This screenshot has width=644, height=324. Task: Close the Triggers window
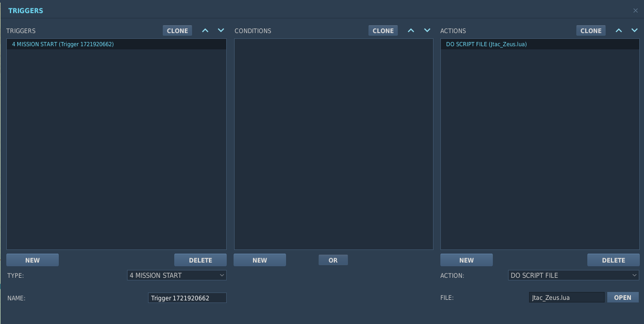coord(636,11)
